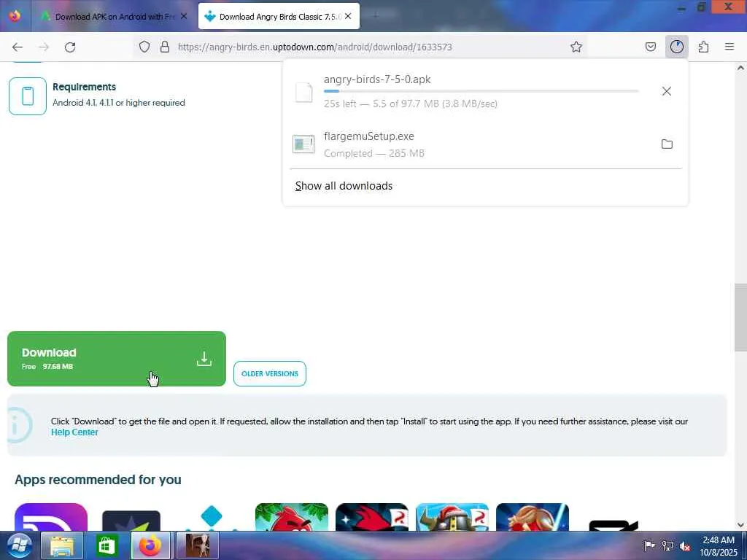Open Angry Birds Space app thumbnail

[x=371, y=517]
